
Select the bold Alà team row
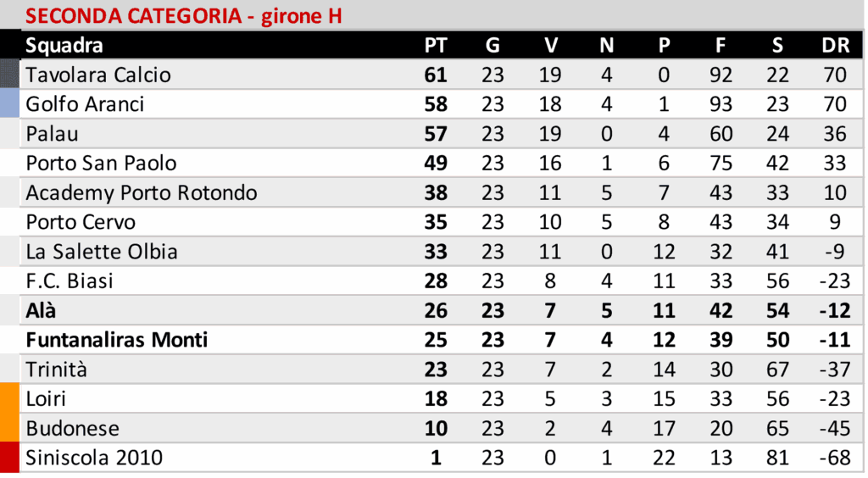pyautogui.click(x=42, y=310)
